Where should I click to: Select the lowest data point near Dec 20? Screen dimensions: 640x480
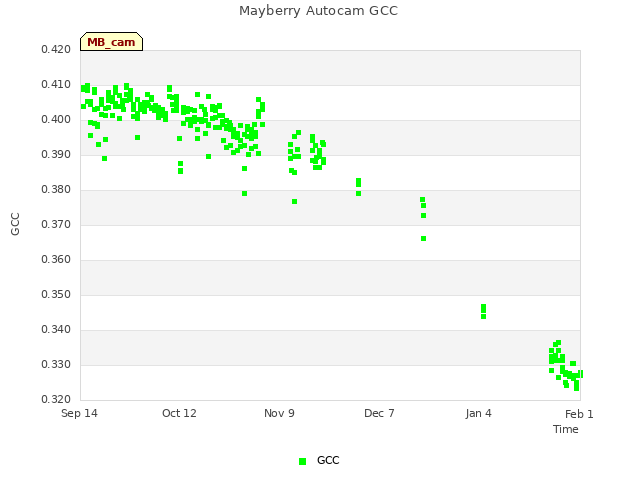tap(424, 239)
